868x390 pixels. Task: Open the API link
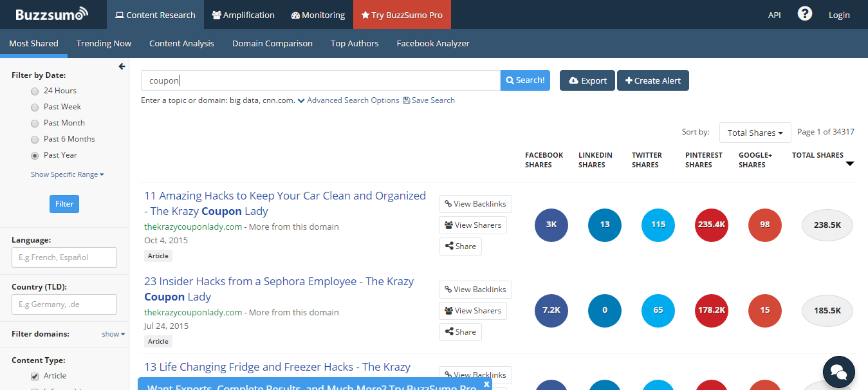click(775, 15)
